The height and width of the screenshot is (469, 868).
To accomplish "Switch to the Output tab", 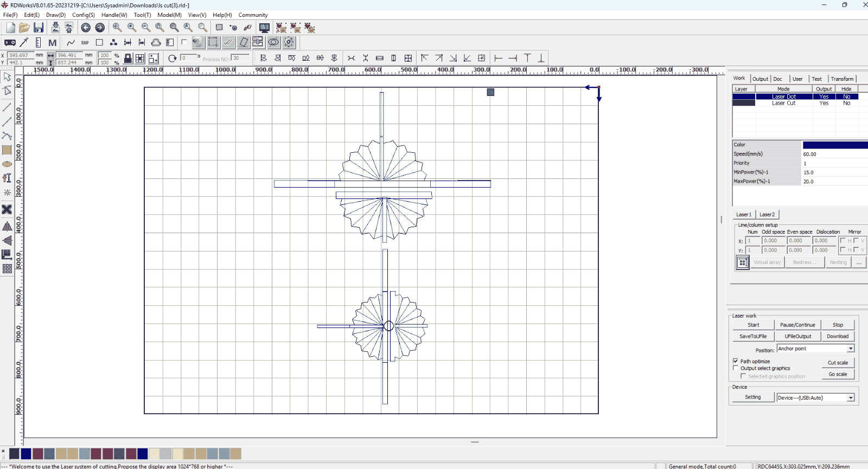I will tap(760, 79).
